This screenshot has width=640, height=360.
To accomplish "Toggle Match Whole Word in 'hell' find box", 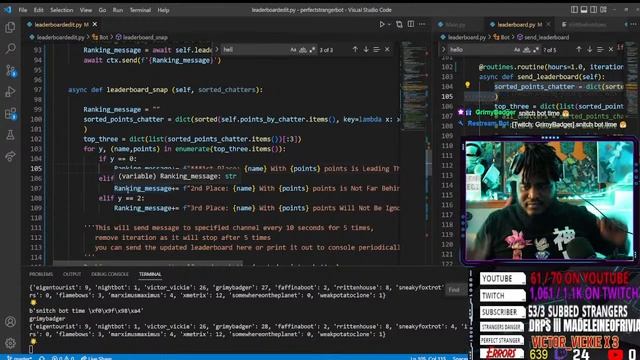I will click(x=303, y=50).
